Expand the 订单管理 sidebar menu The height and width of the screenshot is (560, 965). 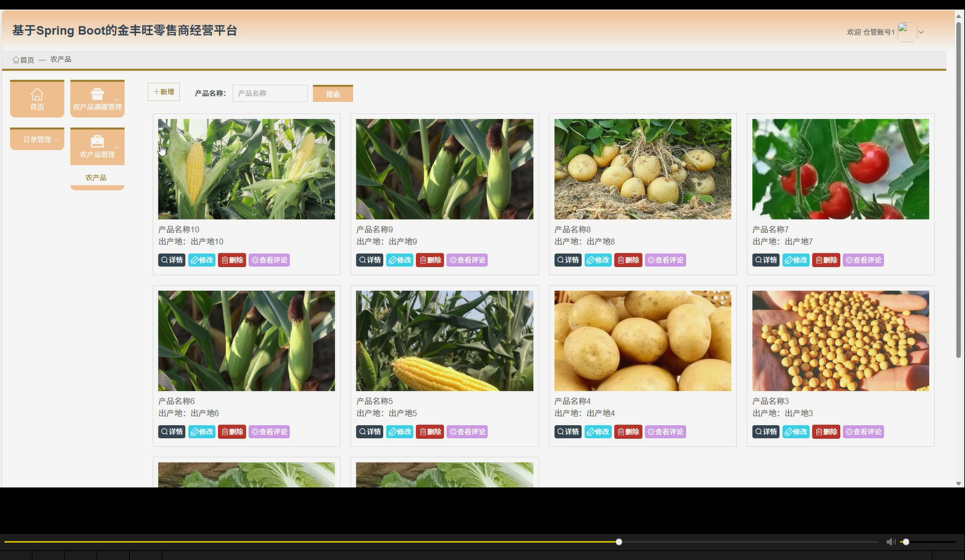coord(37,139)
